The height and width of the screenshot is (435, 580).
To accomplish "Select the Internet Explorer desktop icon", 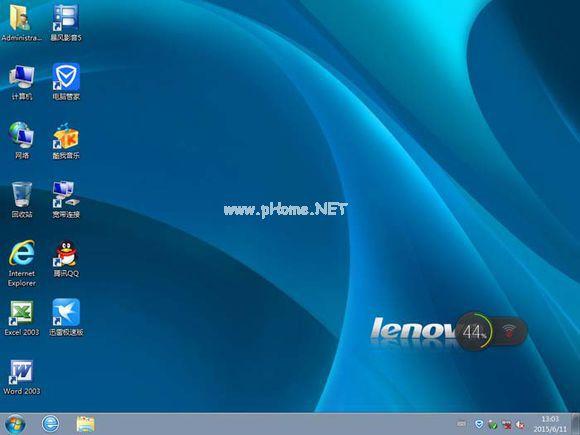I will click(x=22, y=263).
